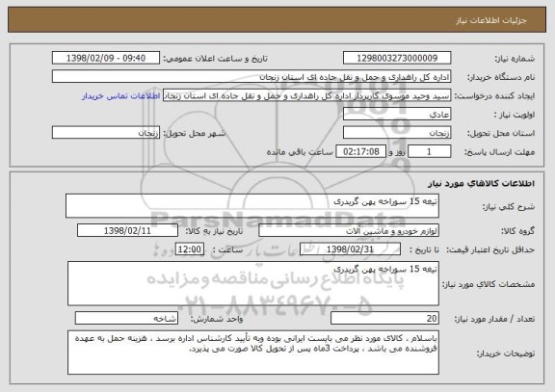
Task: Click the label ایجاد کننده درخواست
Action: pyautogui.click(x=495, y=96)
